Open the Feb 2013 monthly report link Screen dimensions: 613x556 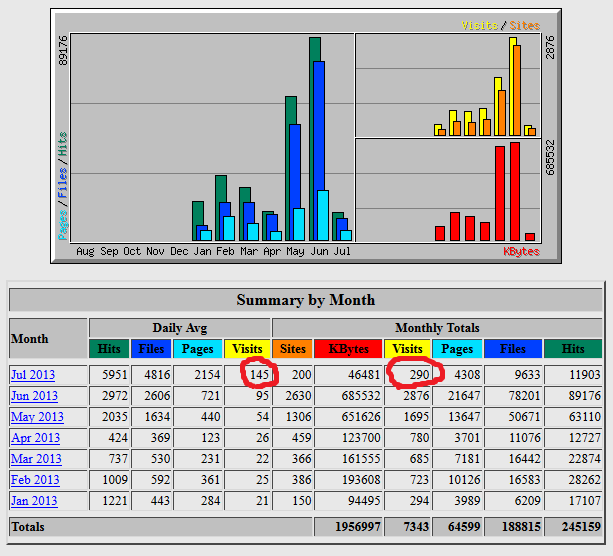click(35, 480)
